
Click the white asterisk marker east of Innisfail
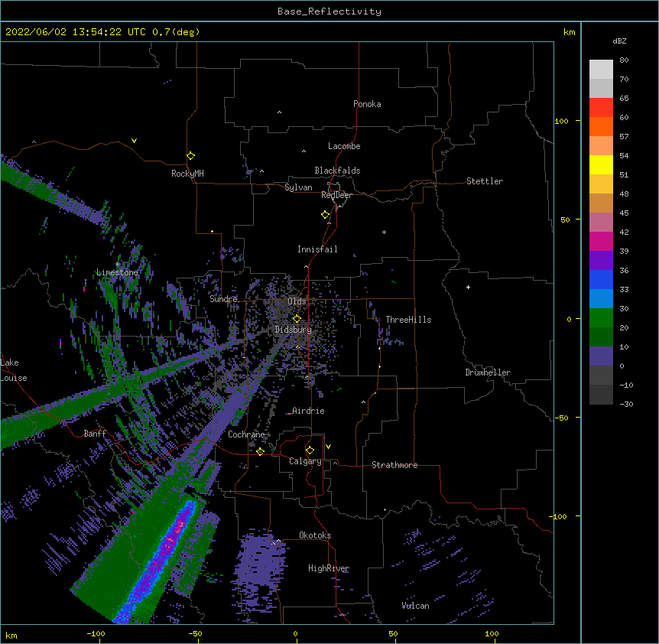tap(384, 232)
